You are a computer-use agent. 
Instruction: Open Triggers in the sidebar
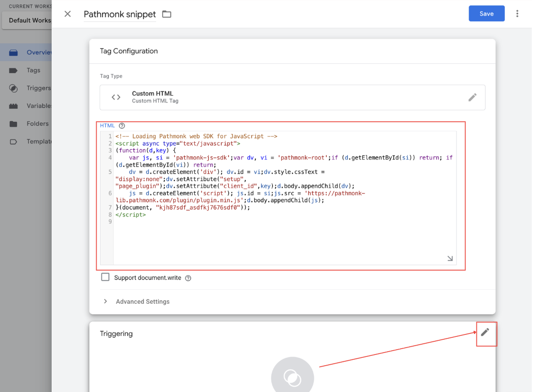tap(26, 88)
